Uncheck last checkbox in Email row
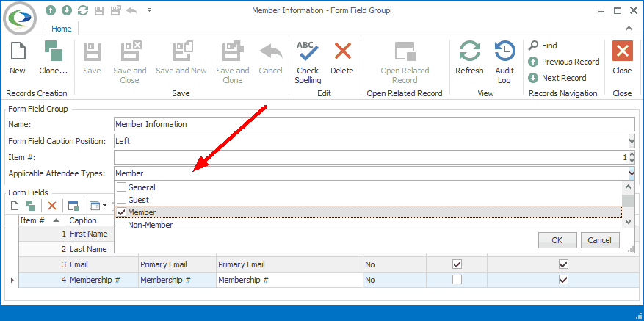 [563, 264]
